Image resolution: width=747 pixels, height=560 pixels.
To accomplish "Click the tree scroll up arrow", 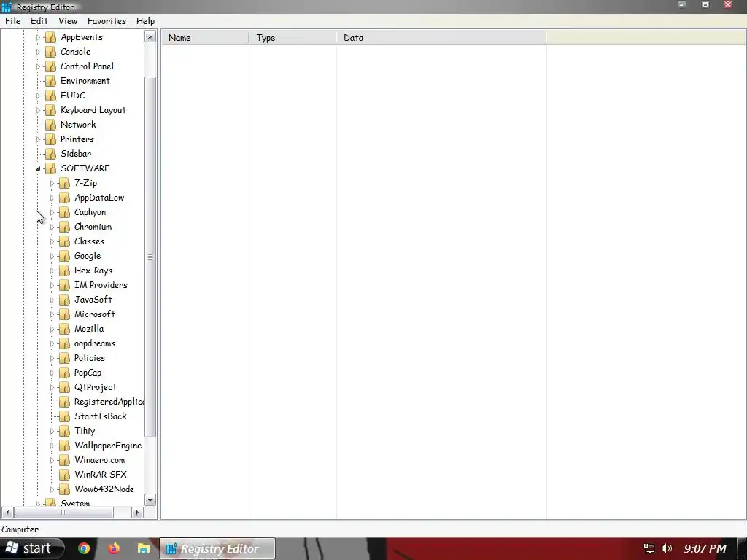I will click(150, 36).
